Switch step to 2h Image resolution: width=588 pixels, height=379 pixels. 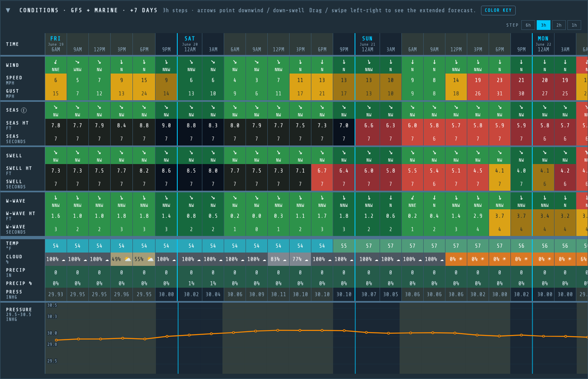pyautogui.click(x=559, y=25)
